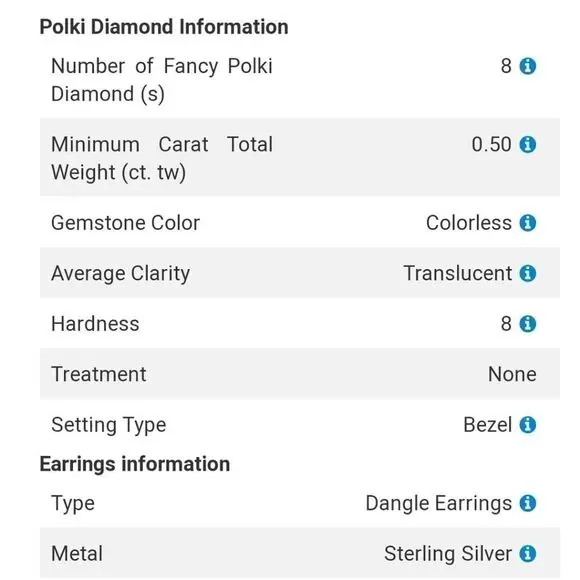580x580 pixels.
Task: Open info icon beside Dangle Earrings
Action: (x=527, y=503)
